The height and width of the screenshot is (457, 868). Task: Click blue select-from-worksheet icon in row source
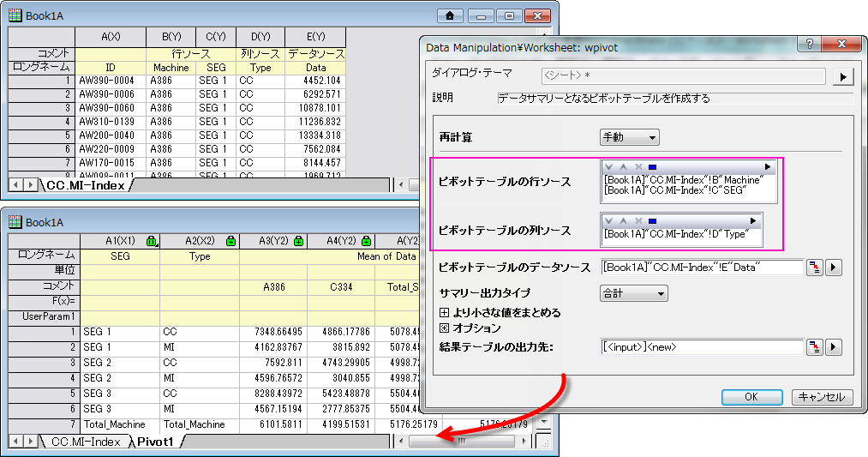click(x=653, y=166)
